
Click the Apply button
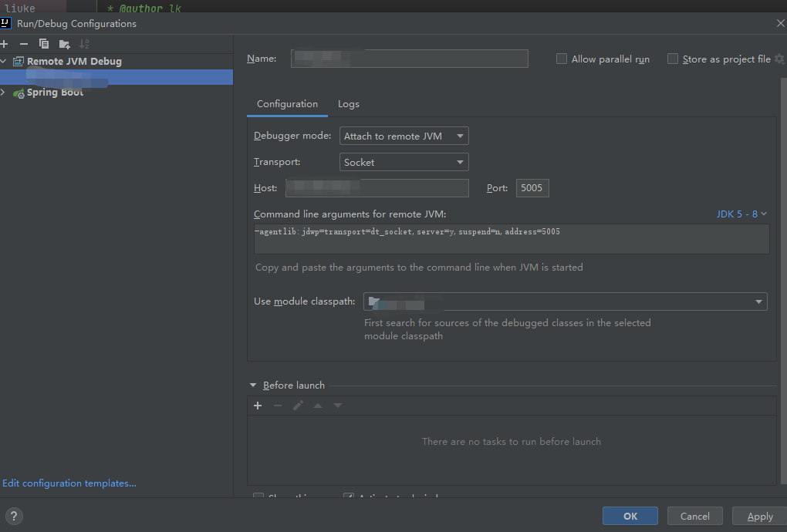tap(760, 516)
